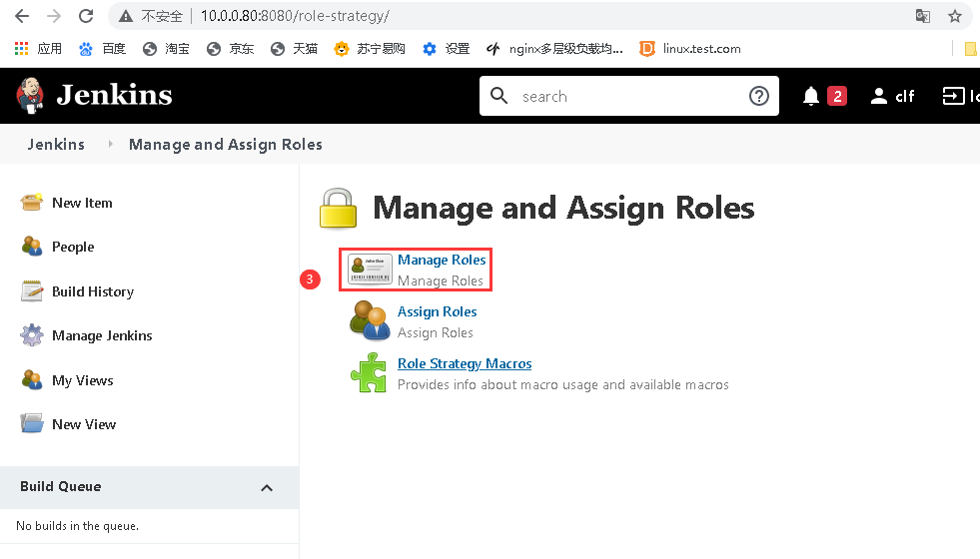Open the linux.test.com bookmark
The height and width of the screenshot is (559, 980).
tap(690, 49)
